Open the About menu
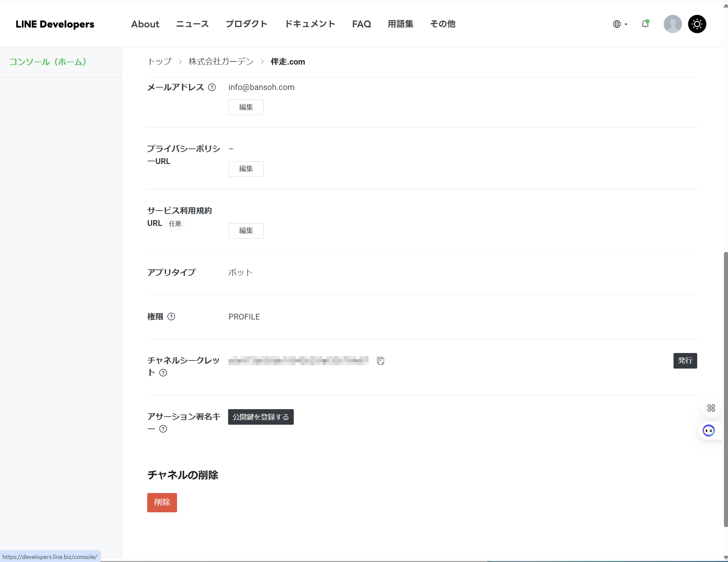728x562 pixels. 145,24
